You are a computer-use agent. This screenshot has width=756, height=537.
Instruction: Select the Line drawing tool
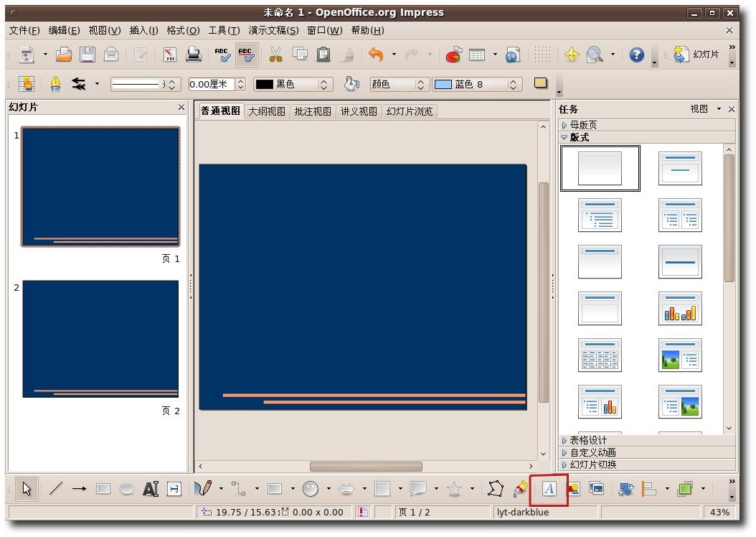click(56, 489)
